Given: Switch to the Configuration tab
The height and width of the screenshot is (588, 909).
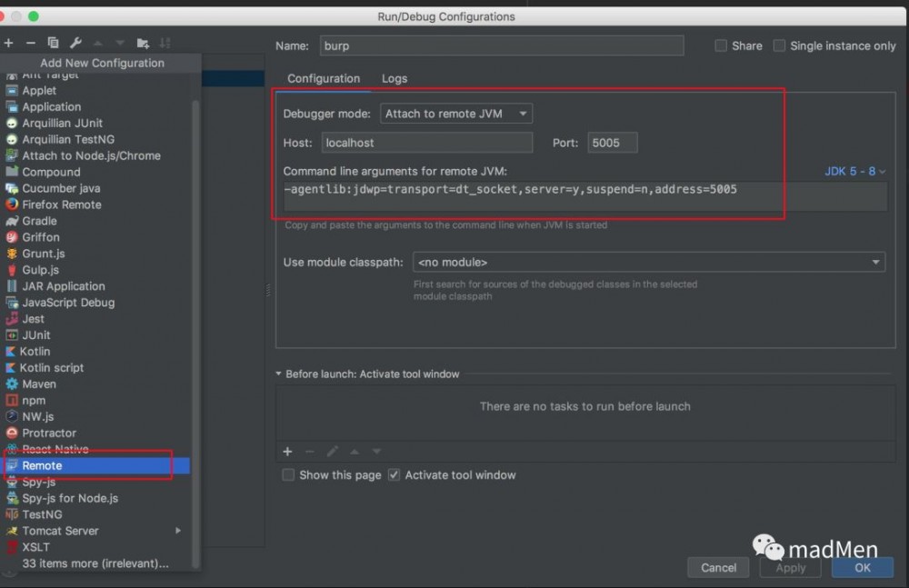Looking at the screenshot, I should tap(324, 78).
